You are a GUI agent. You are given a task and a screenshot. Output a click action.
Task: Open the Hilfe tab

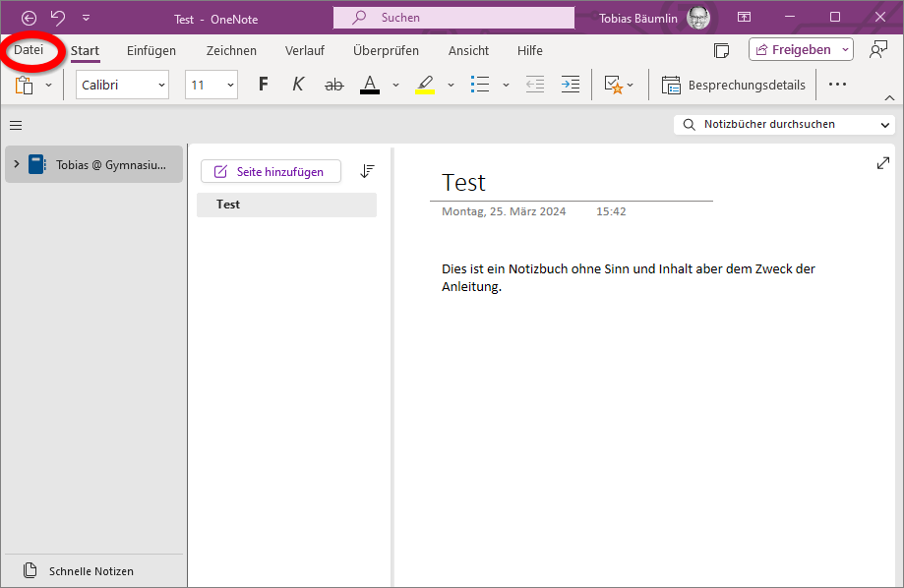point(530,51)
